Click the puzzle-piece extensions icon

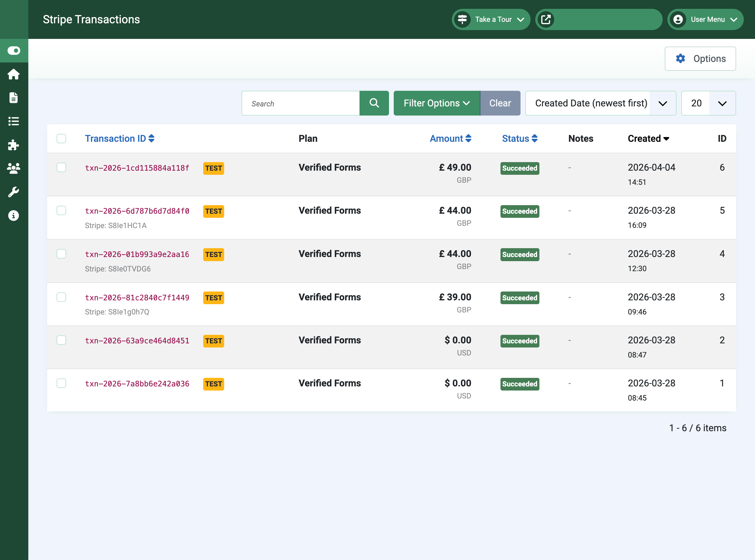(x=14, y=145)
